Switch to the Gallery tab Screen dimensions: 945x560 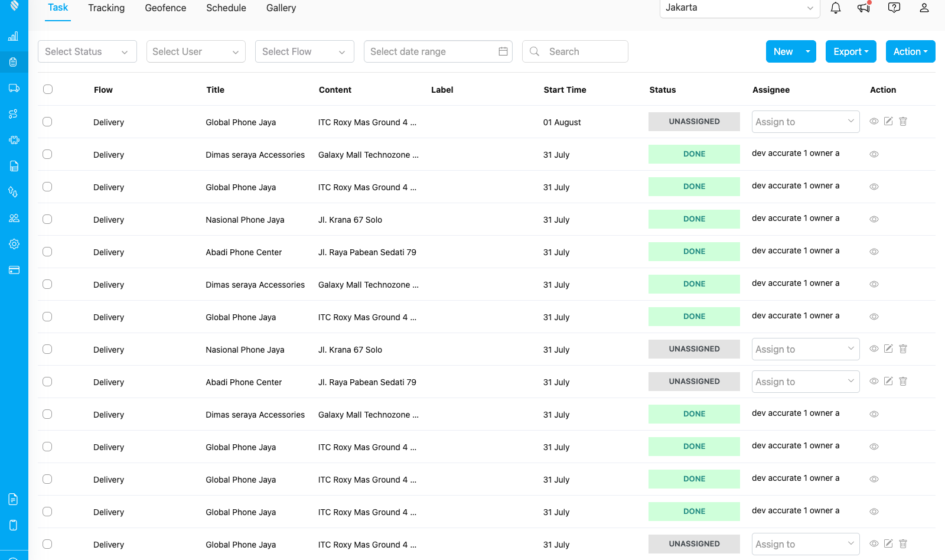tap(281, 8)
